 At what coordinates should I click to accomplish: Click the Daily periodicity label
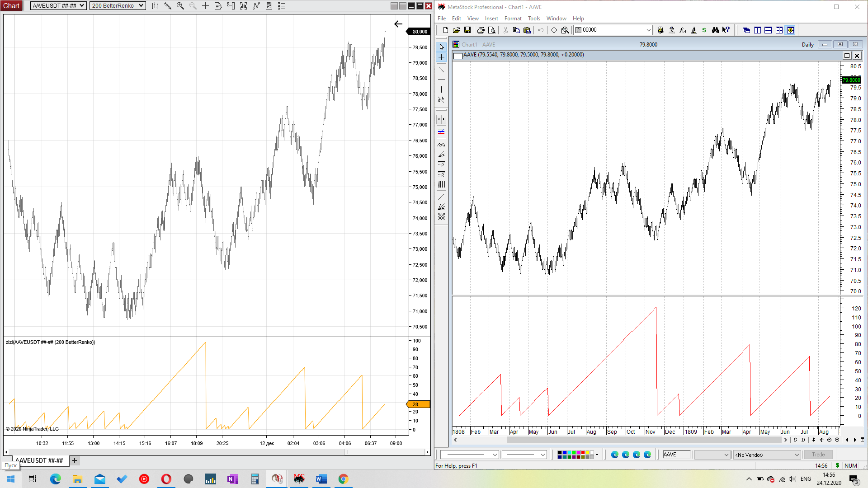pos(807,45)
